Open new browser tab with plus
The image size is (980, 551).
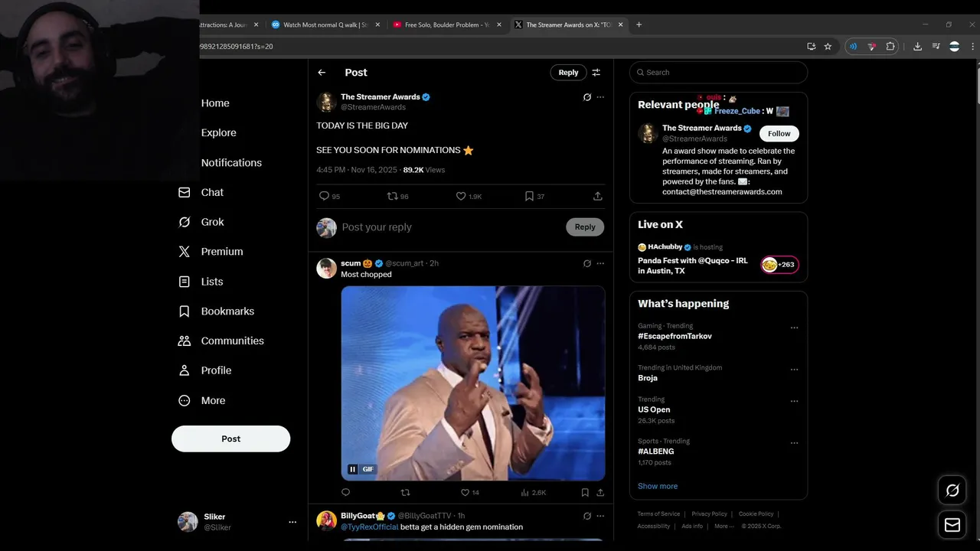pyautogui.click(x=639, y=24)
